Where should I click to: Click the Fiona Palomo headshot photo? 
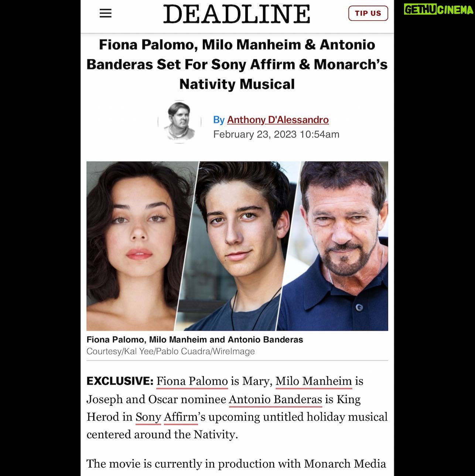pyautogui.click(x=137, y=246)
